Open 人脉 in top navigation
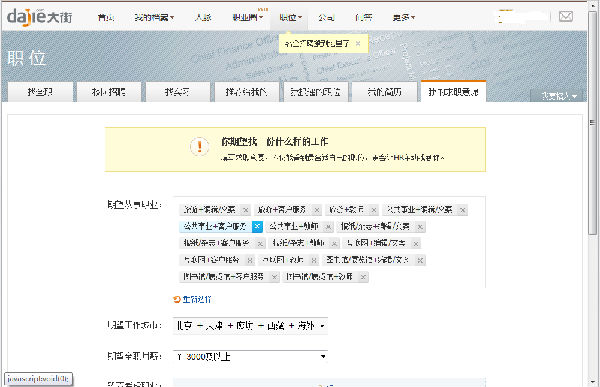Screen dimensions: 600x387 click(x=202, y=17)
